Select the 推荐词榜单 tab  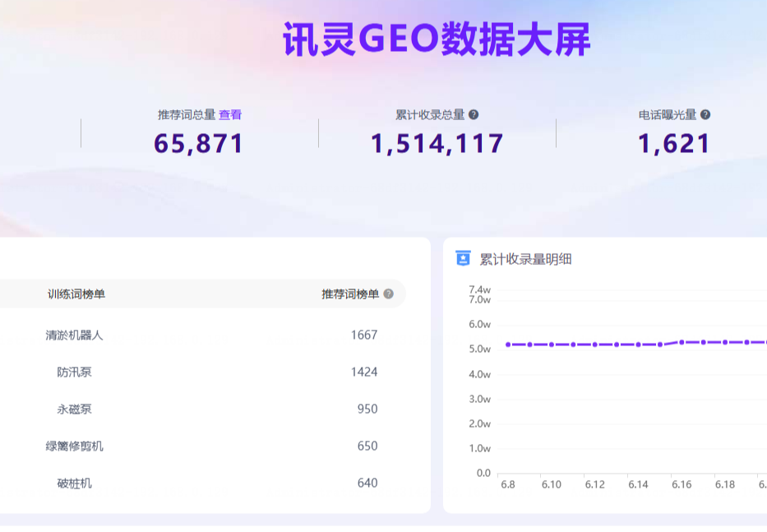coord(350,294)
